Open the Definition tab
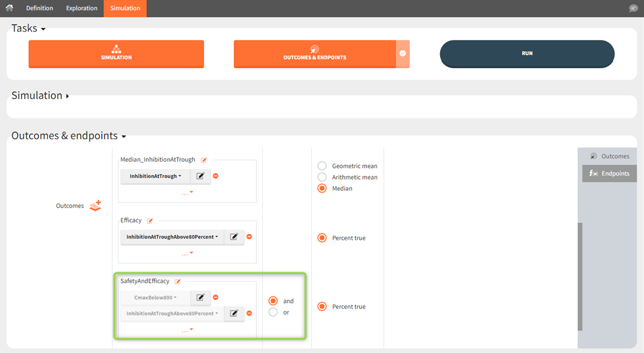Screen dimensions: 644x353 [40, 8]
